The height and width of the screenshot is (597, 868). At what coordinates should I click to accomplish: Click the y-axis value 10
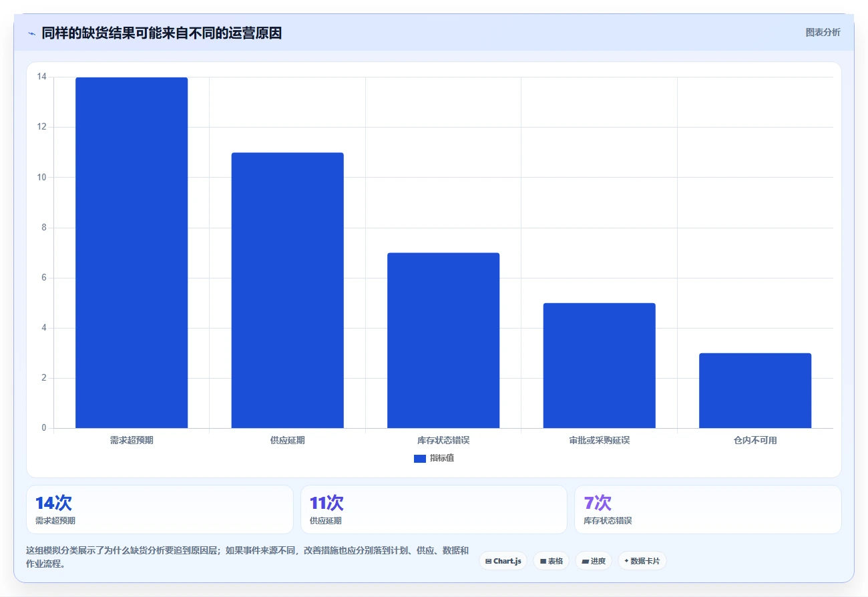(42, 177)
